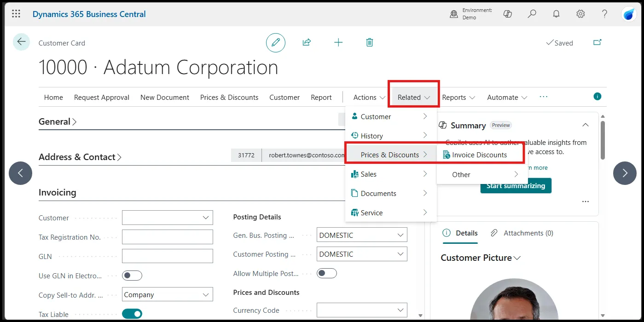The height and width of the screenshot is (322, 644).
Task: Click Home in action bar
Action: (53, 98)
